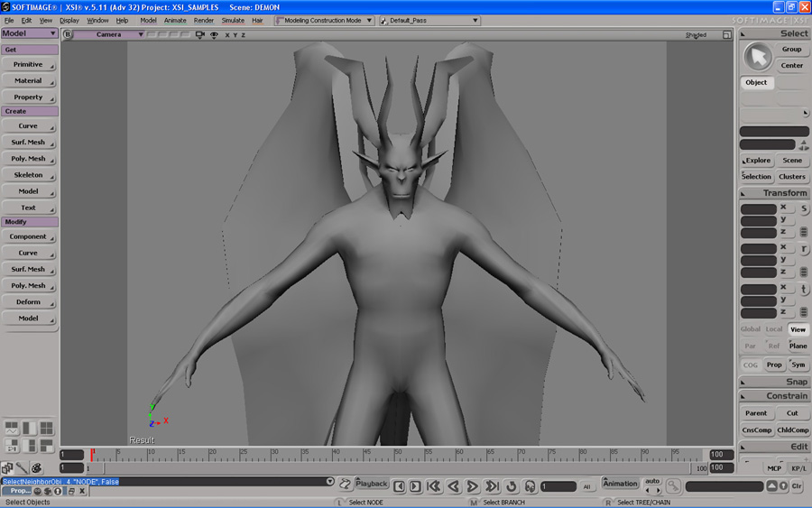Viewport: 812px width, 508px height.
Task: Click the script editor icon beside command line
Action: tap(345, 485)
